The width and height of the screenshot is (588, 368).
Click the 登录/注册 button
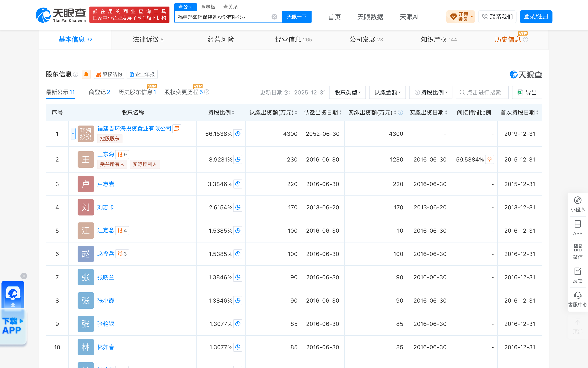[x=536, y=17]
